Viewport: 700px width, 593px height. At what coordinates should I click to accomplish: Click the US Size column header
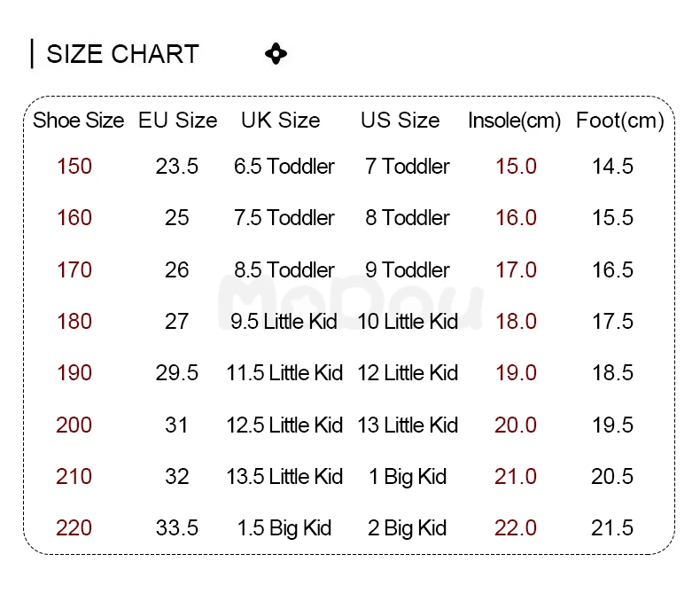tap(400, 121)
